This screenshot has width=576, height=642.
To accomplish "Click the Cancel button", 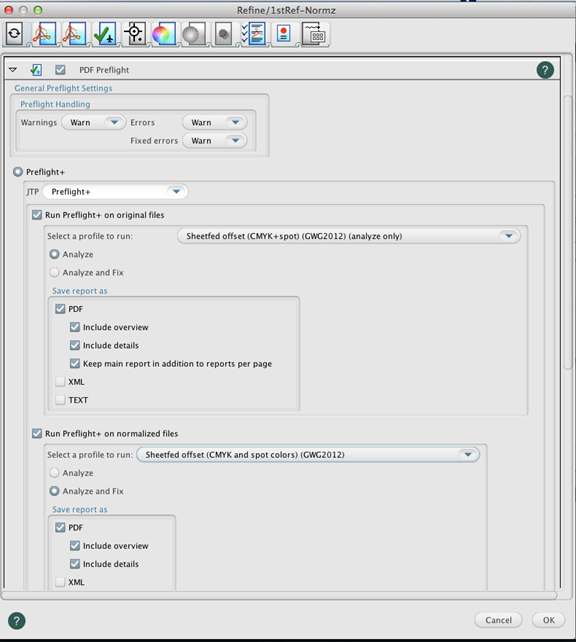I will tap(498, 620).
